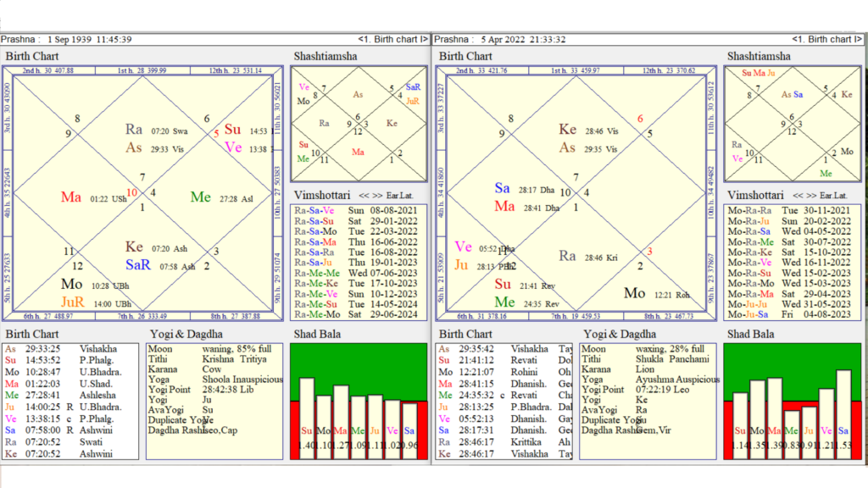The width and height of the screenshot is (868, 488).
Task: Click 'Su Ma Ju' in the 2022 Shashtiamsha chart
Action: [759, 73]
